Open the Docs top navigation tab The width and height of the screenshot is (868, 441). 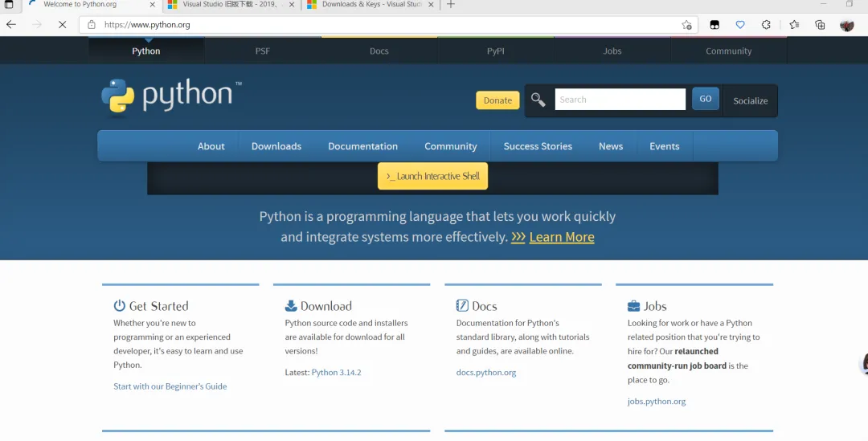click(x=379, y=51)
